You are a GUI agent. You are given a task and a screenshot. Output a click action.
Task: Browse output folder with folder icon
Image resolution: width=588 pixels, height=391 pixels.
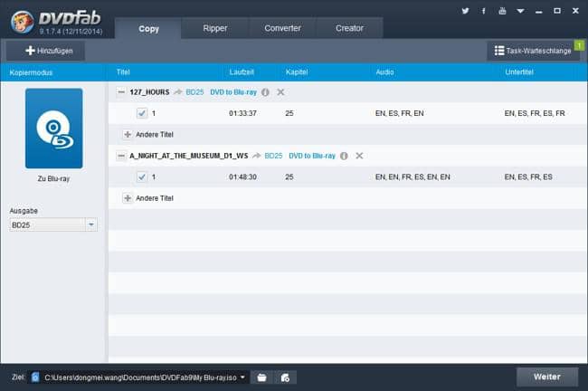click(x=261, y=377)
